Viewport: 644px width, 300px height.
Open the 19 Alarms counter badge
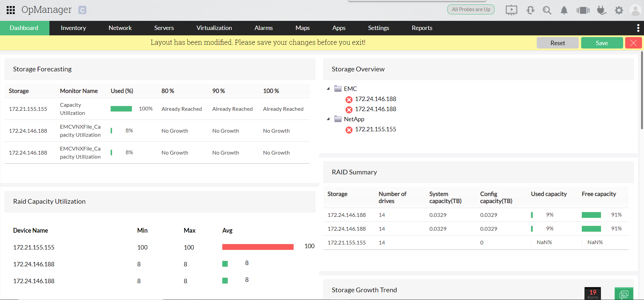(593, 294)
